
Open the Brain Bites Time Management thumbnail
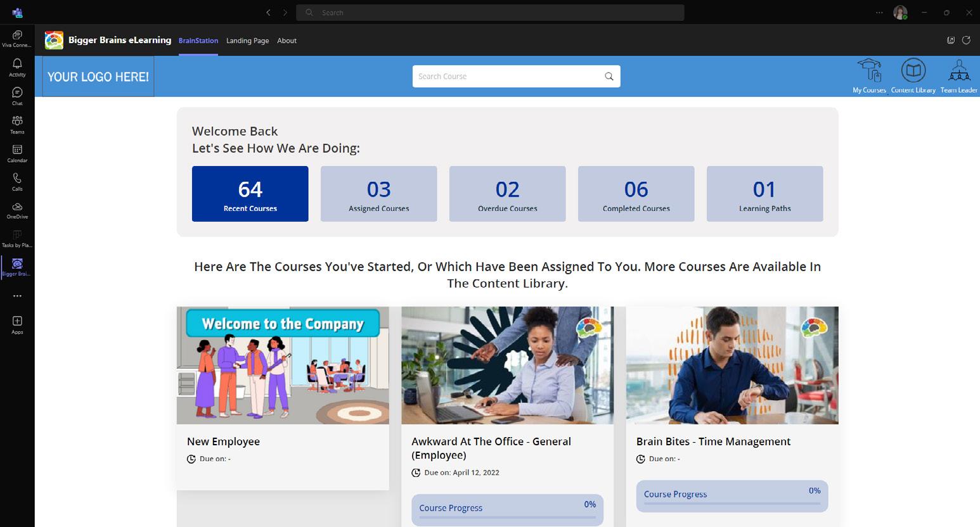[x=732, y=365]
